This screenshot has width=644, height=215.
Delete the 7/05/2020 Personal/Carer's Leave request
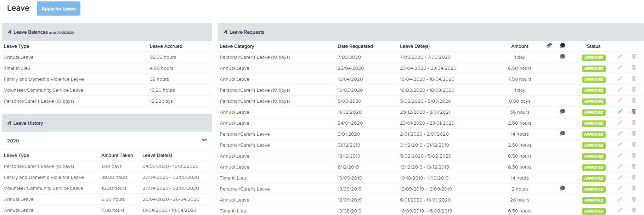(x=634, y=57)
